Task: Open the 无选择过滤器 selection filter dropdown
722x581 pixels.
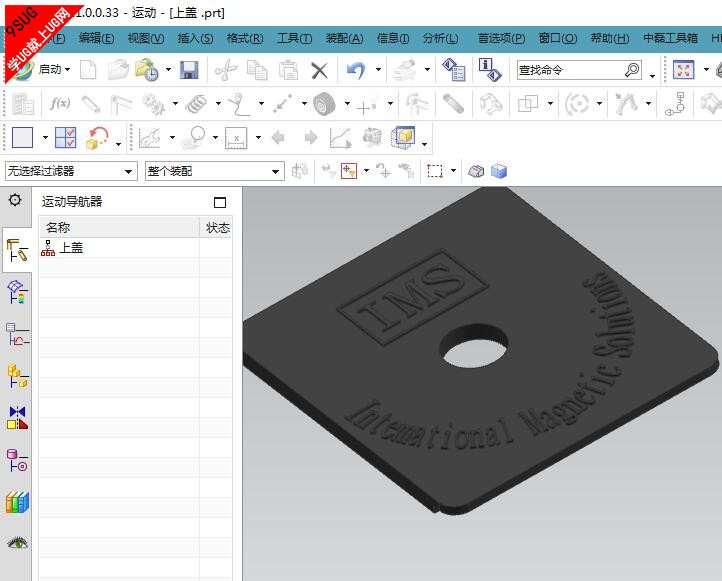Action: point(71,171)
